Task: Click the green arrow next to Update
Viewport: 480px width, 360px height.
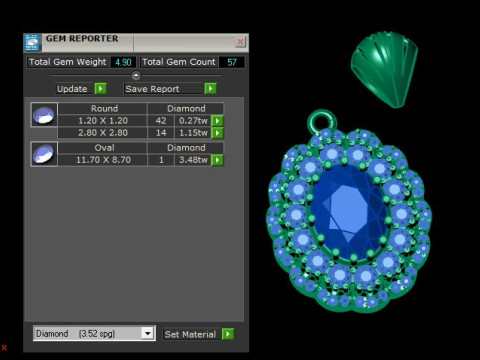Action: tap(100, 89)
